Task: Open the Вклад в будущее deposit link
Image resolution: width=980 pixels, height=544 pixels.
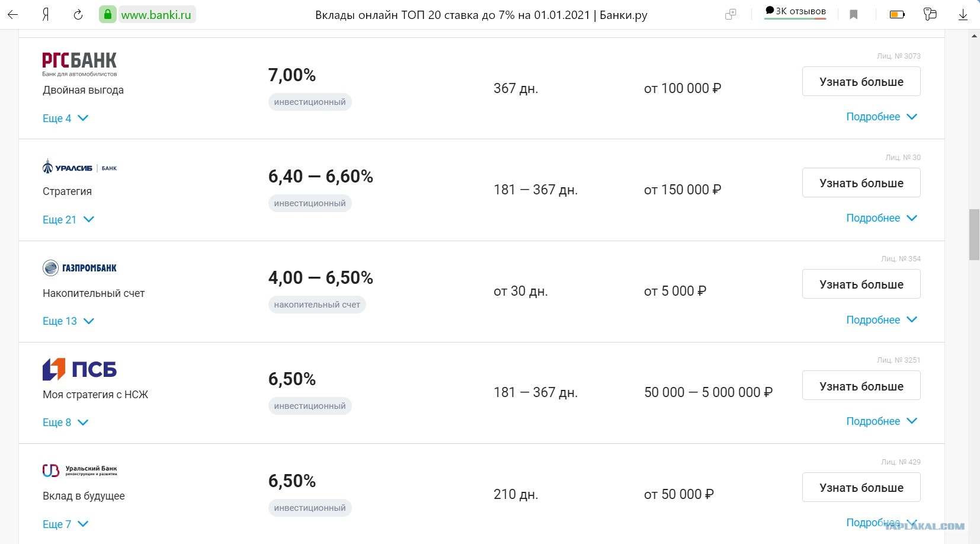Action: pos(84,495)
